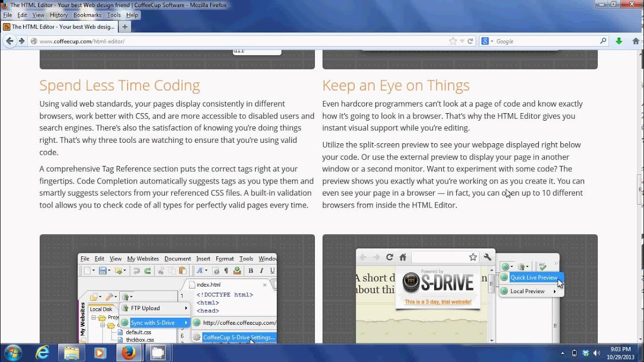Open the recording app taskbar button
Image resolution: width=644 pixels, height=362 pixels.
(158, 353)
